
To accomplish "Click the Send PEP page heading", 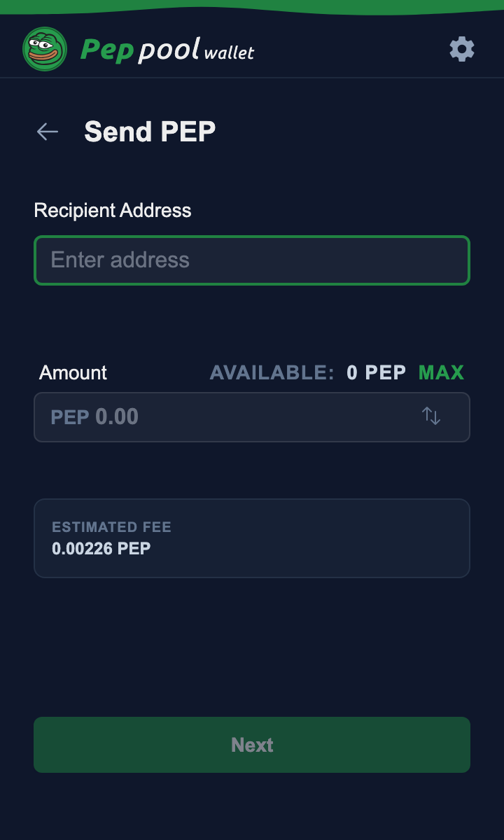I will click(150, 132).
